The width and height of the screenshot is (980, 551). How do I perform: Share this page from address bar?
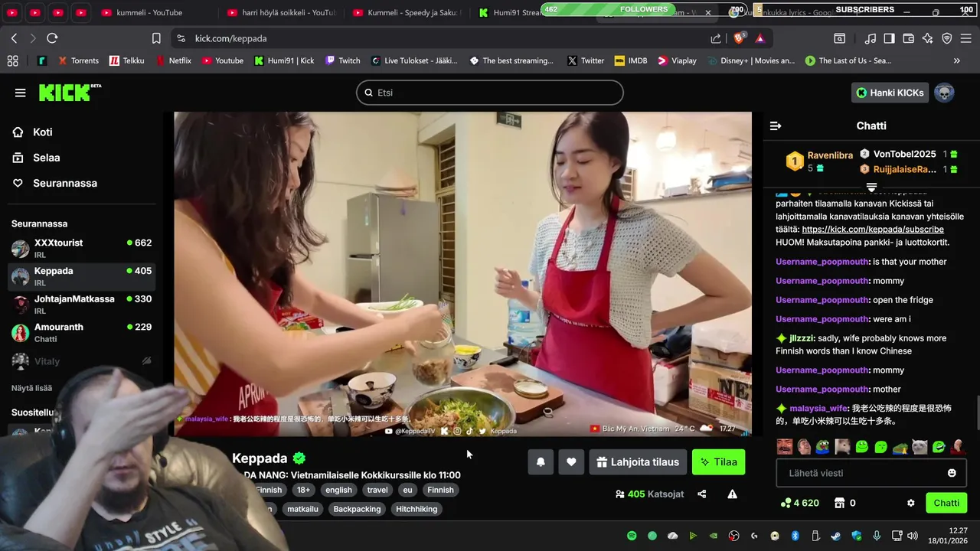coord(716,38)
